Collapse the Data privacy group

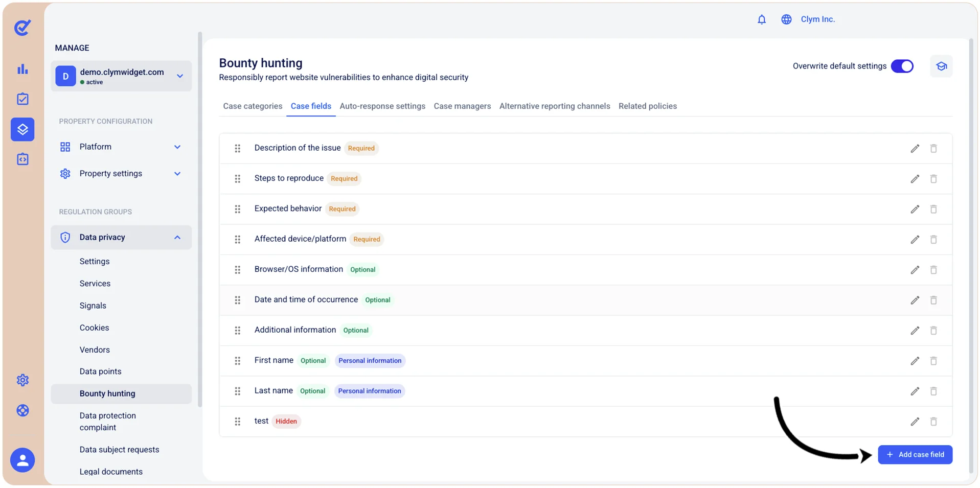click(121, 238)
